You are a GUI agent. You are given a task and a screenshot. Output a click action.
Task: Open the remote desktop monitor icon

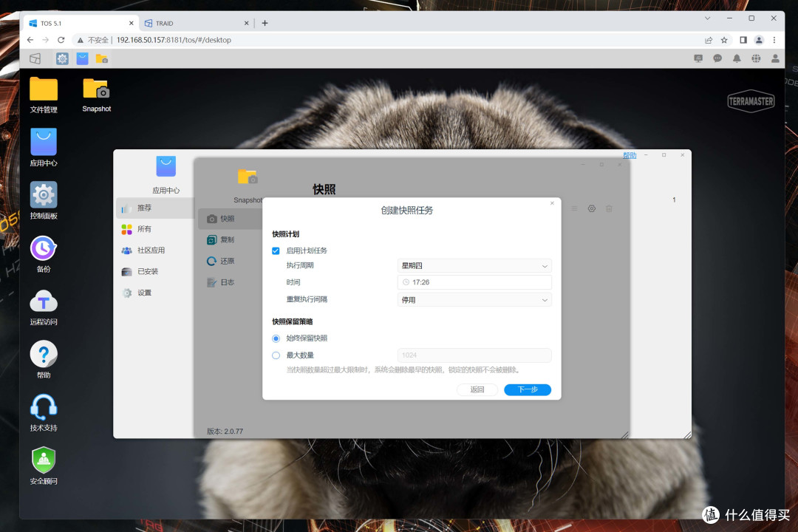click(x=698, y=58)
